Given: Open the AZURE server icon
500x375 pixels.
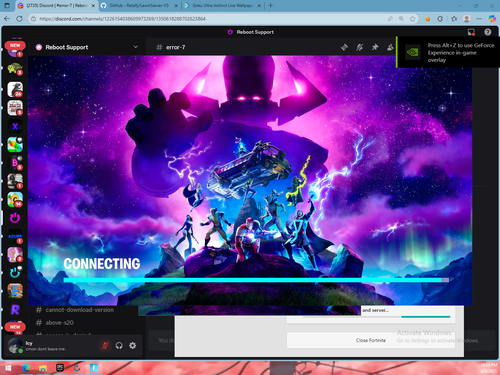Looking at the screenshot, I should coord(15,237).
